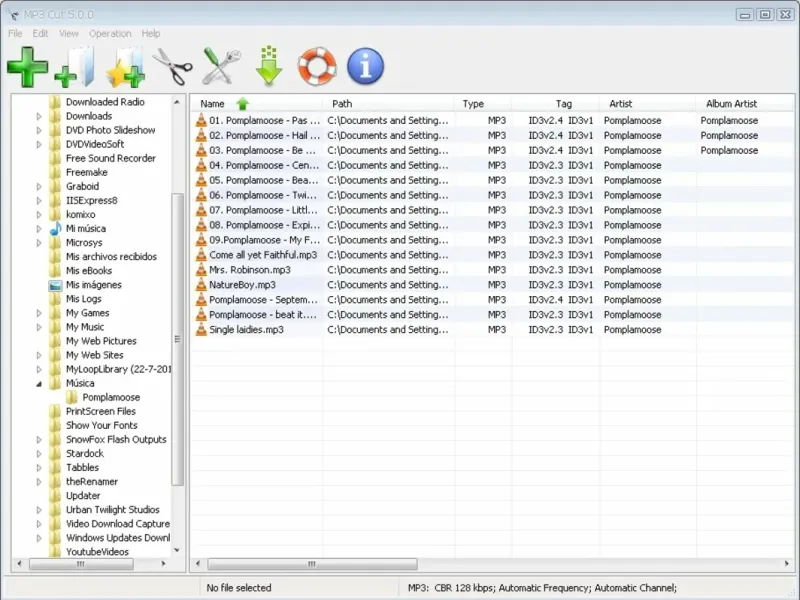
Task: Select file 09.Pomplamoose - My F
Action: click(x=265, y=240)
